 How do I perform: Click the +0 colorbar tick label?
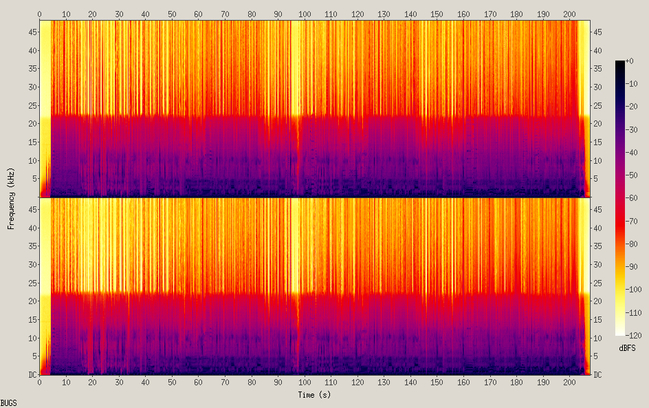(630, 61)
